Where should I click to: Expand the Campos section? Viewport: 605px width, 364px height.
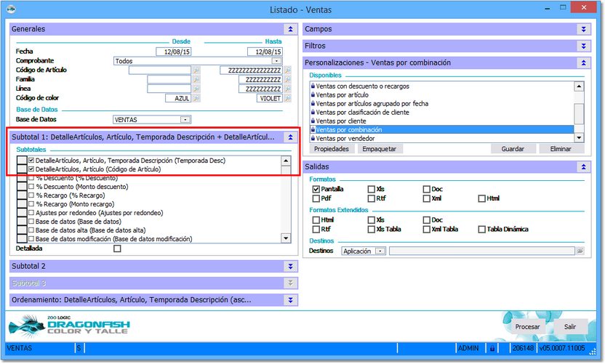[582, 29]
